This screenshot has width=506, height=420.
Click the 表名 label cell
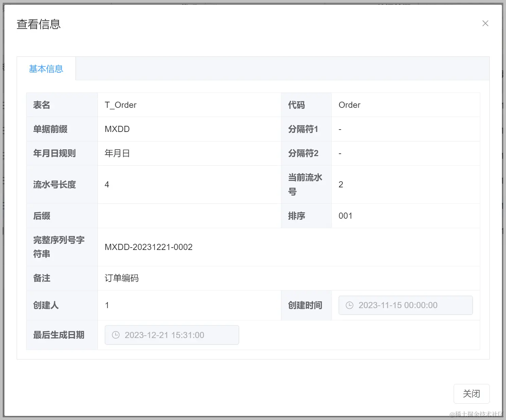(62, 105)
